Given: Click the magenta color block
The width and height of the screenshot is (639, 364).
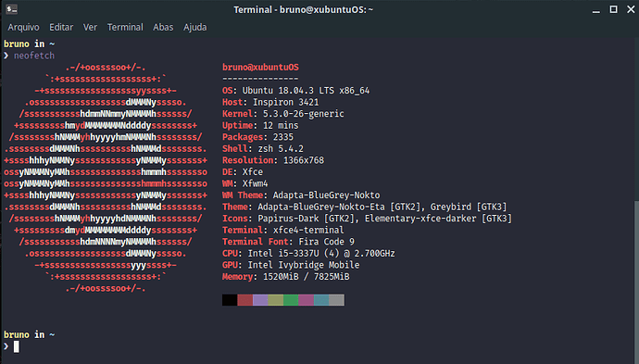Looking at the screenshot, I should click(x=306, y=300).
